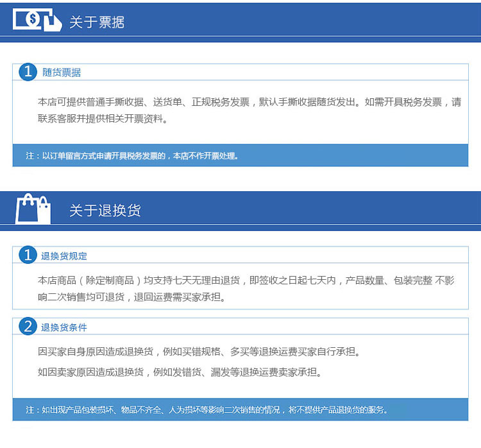Click the number 2 badge next to 退换货条件
The height and width of the screenshot is (448, 481).
pyautogui.click(x=28, y=326)
